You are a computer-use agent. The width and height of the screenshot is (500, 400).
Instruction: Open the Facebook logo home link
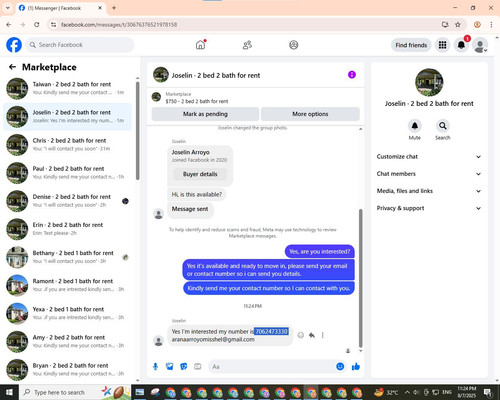click(14, 45)
